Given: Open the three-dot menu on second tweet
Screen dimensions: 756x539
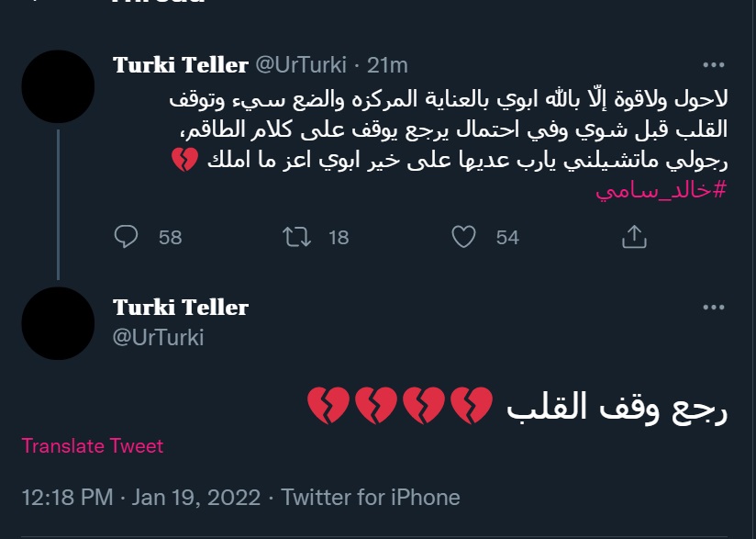Looking at the screenshot, I should (714, 308).
